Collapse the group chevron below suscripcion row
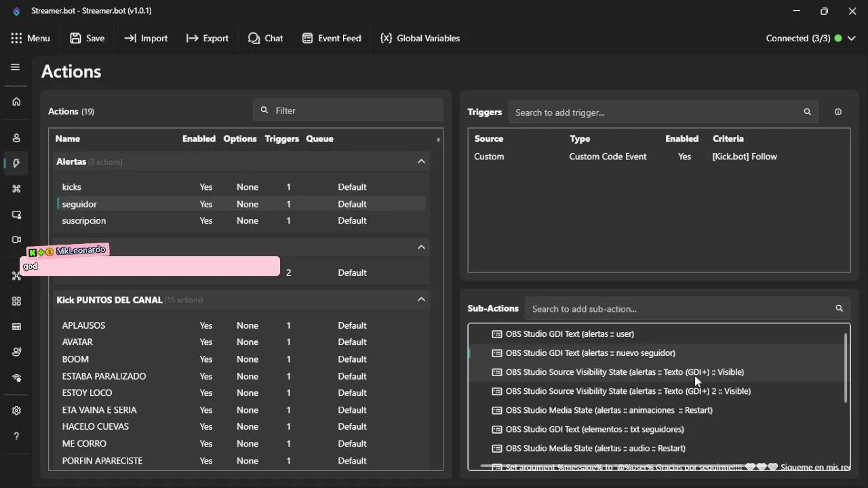The height and width of the screenshot is (488, 868). (x=421, y=247)
